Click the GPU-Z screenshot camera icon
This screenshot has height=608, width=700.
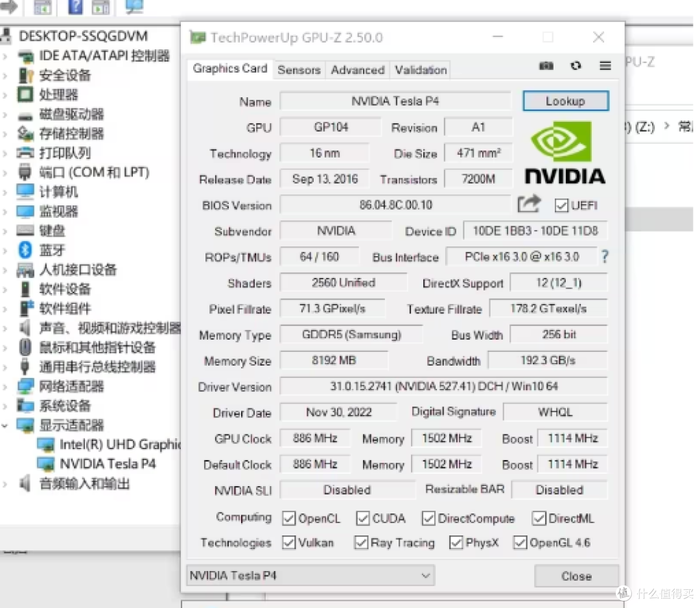546,66
